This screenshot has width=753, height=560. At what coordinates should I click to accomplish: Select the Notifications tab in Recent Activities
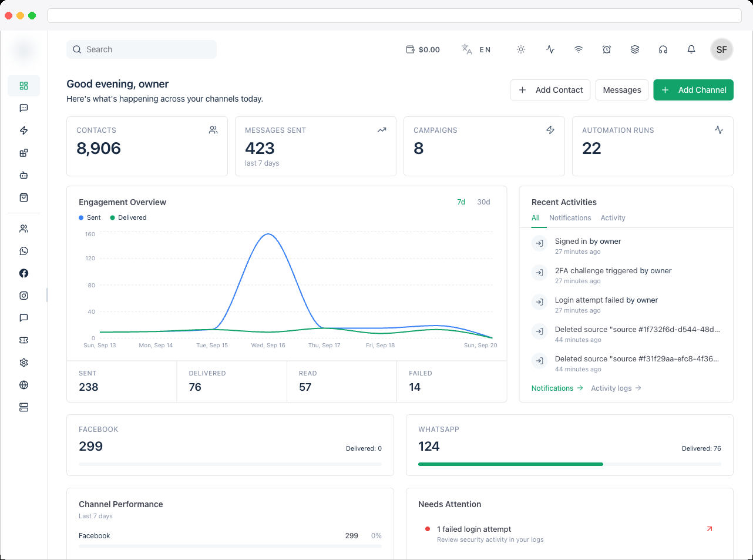pyautogui.click(x=570, y=218)
